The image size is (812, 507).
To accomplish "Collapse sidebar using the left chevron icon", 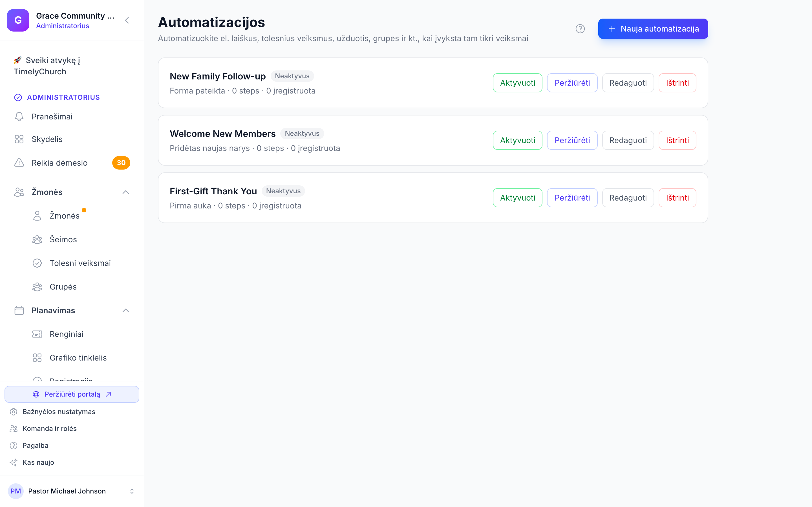I will coord(127,21).
